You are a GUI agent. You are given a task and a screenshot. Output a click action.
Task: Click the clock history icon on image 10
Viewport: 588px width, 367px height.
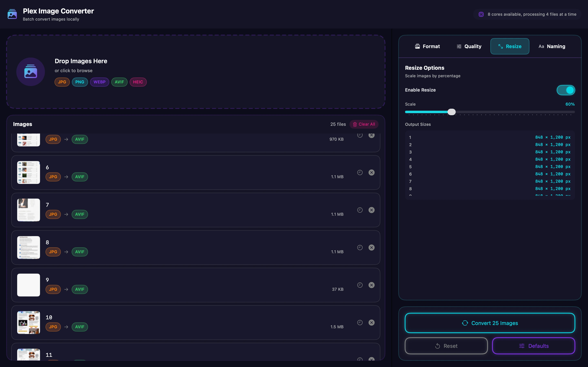(x=360, y=322)
